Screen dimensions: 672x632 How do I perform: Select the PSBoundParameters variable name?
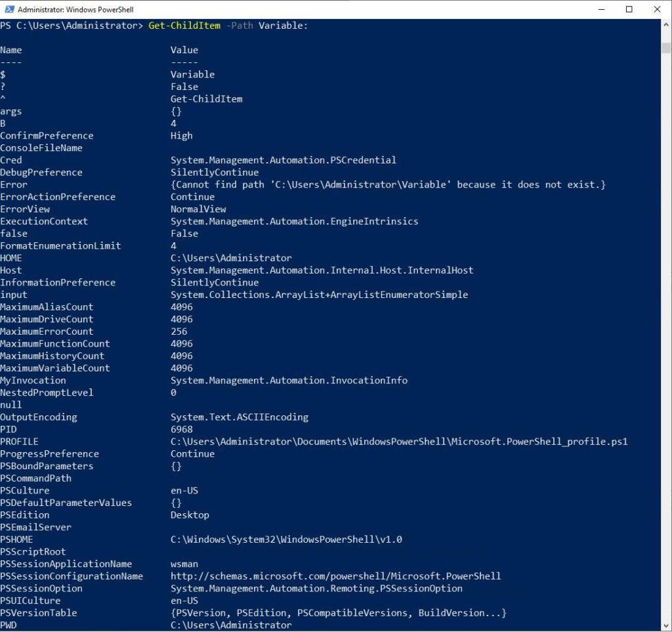[47, 466]
